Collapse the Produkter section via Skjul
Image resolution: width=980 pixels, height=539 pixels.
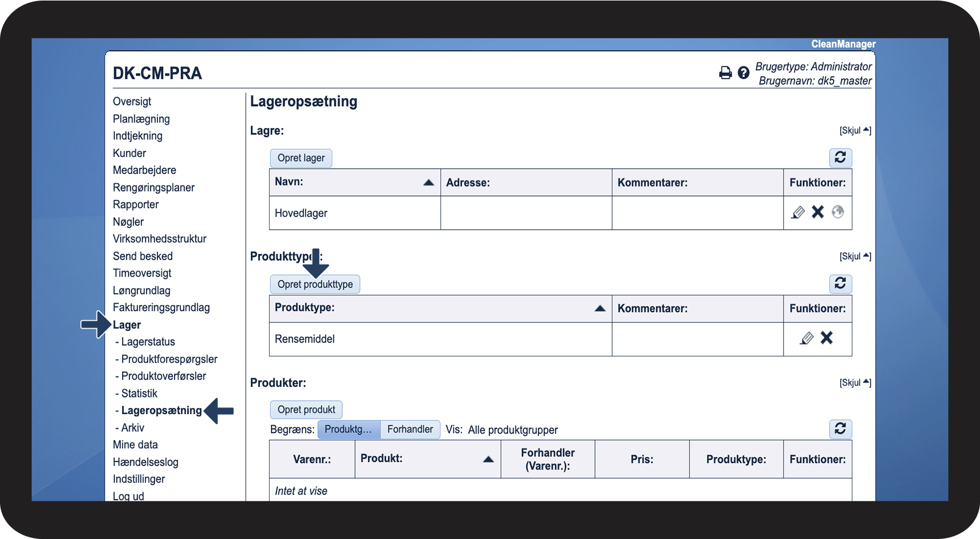(x=855, y=382)
